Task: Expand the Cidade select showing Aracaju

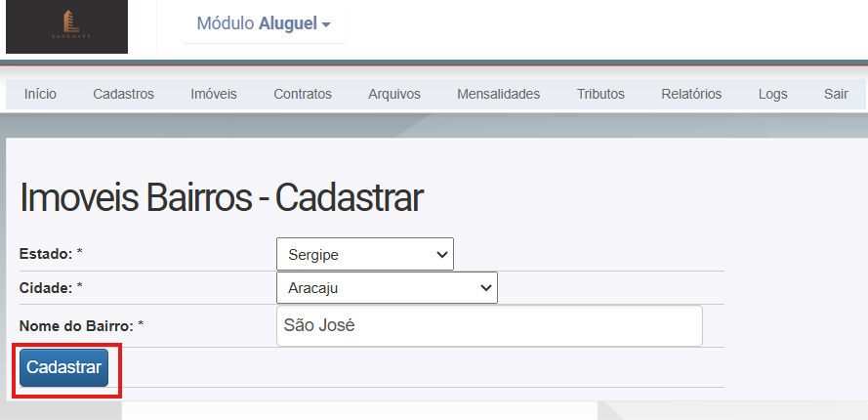Action: pos(387,288)
